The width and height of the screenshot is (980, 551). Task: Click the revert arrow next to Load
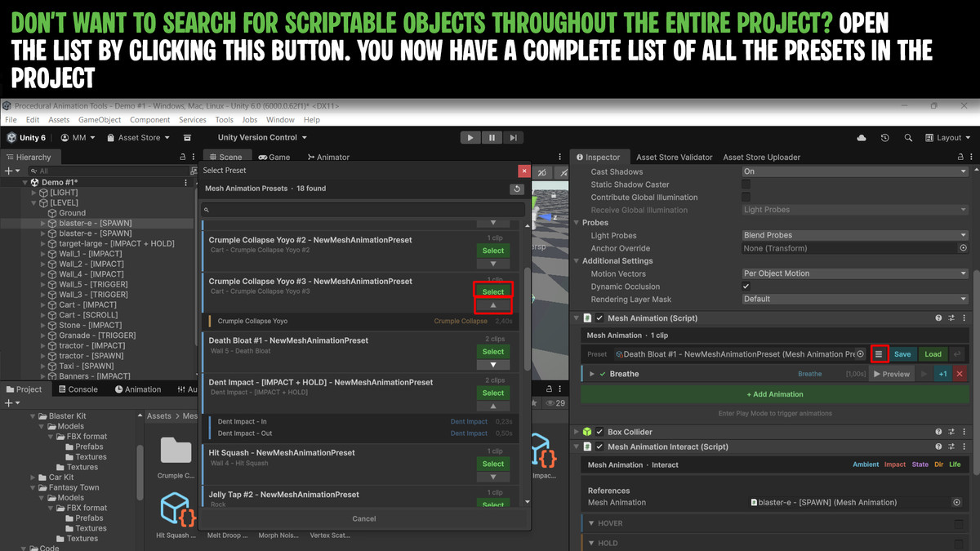click(957, 354)
